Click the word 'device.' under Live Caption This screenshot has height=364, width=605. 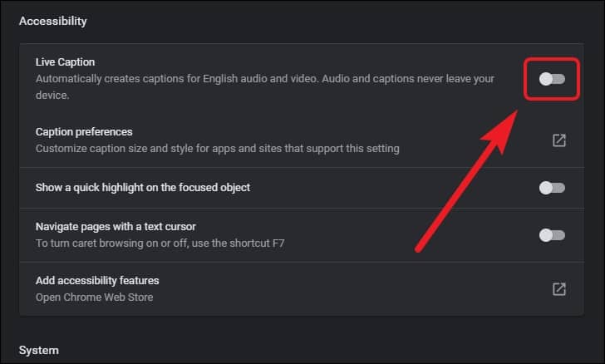pyautogui.click(x=52, y=96)
